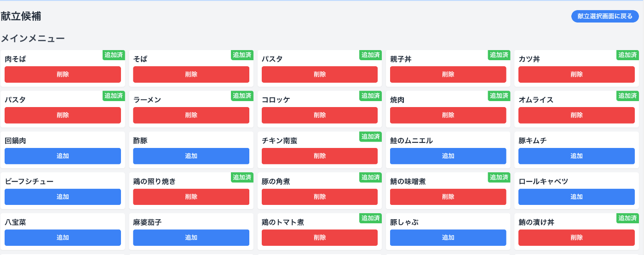Remove the そば card with 削除
The image size is (644, 255).
[191, 74]
